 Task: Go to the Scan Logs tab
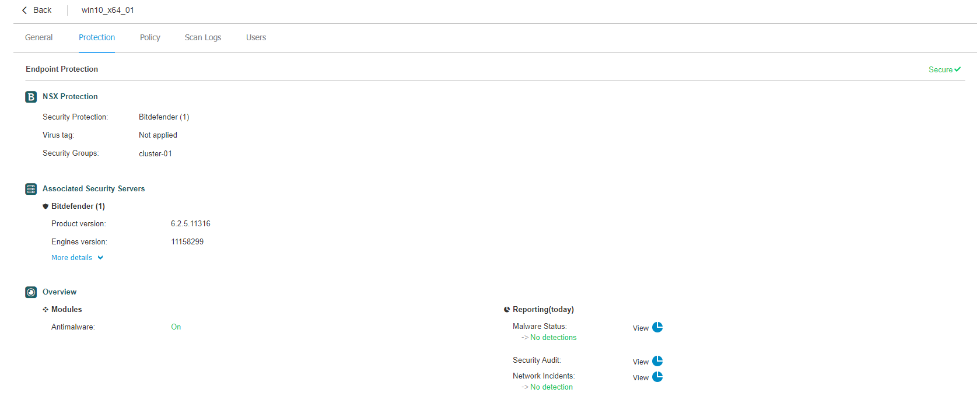click(203, 37)
